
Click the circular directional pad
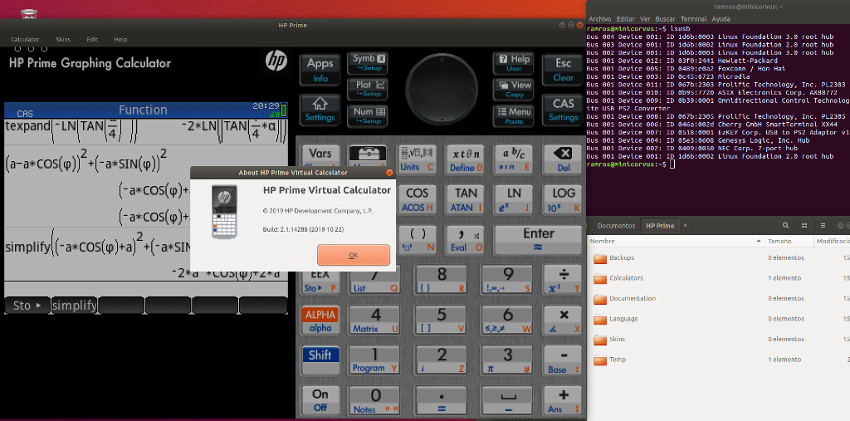point(441,89)
